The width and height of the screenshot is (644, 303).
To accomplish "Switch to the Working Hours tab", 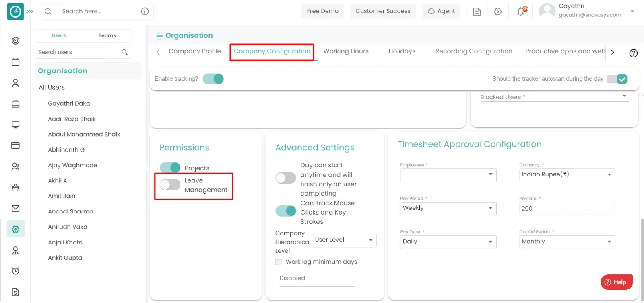I will [x=346, y=51].
